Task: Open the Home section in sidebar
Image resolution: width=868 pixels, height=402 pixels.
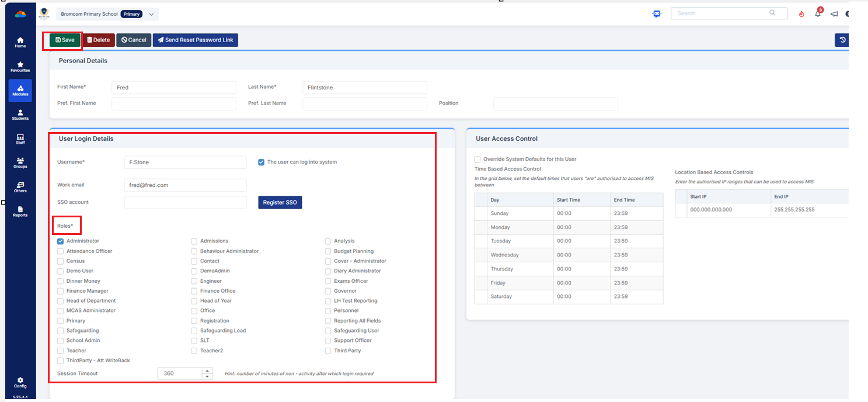Action: [x=20, y=42]
